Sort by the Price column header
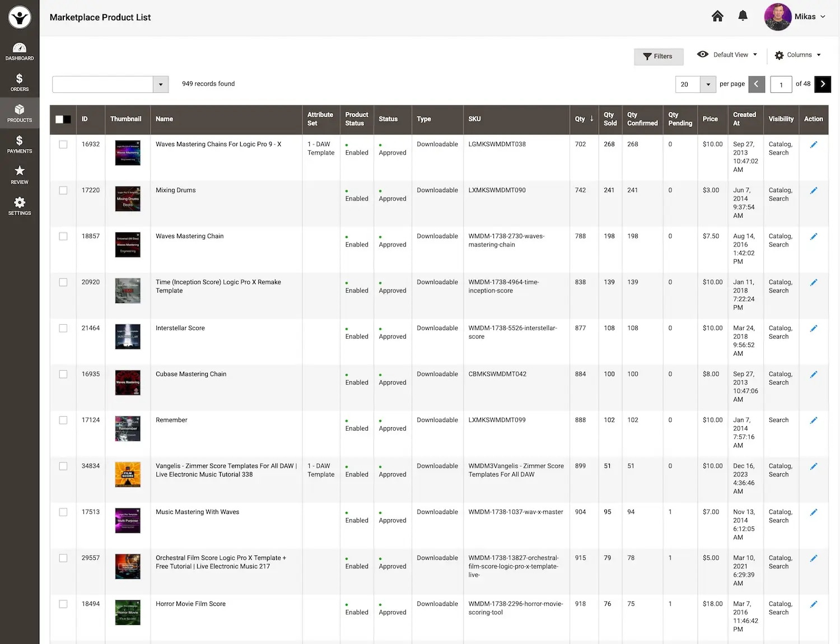840x644 pixels. point(710,119)
